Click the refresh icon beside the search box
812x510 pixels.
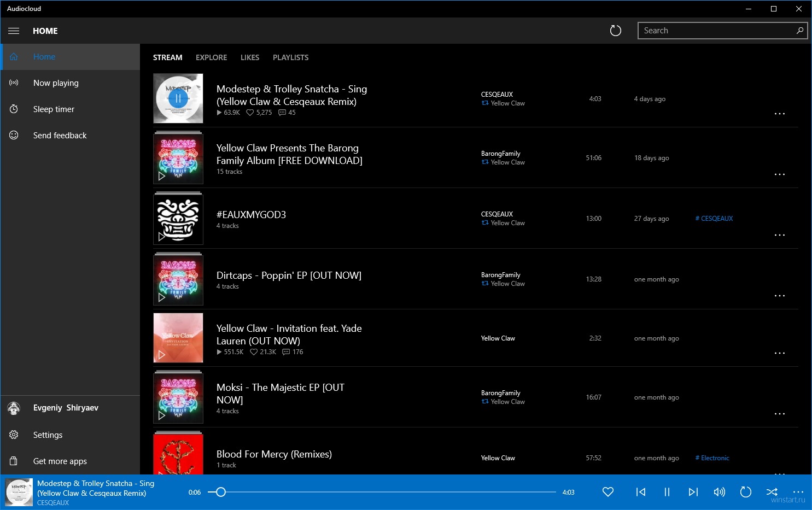[x=616, y=31]
